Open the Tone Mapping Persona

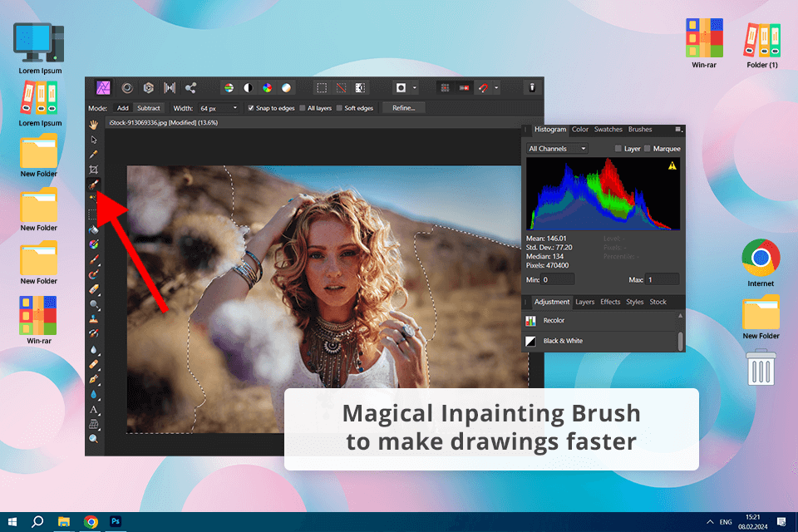[x=170, y=88]
